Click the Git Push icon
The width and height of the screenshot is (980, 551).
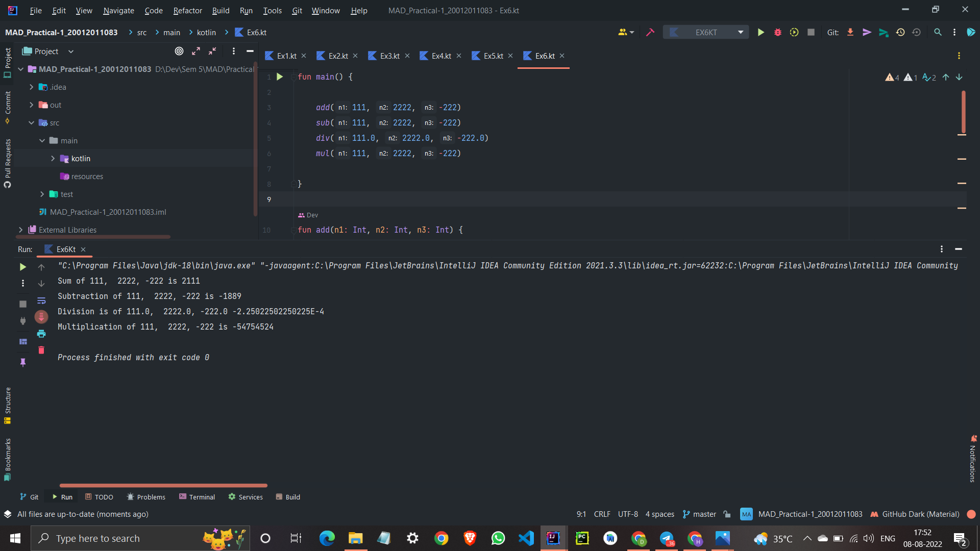(x=884, y=32)
